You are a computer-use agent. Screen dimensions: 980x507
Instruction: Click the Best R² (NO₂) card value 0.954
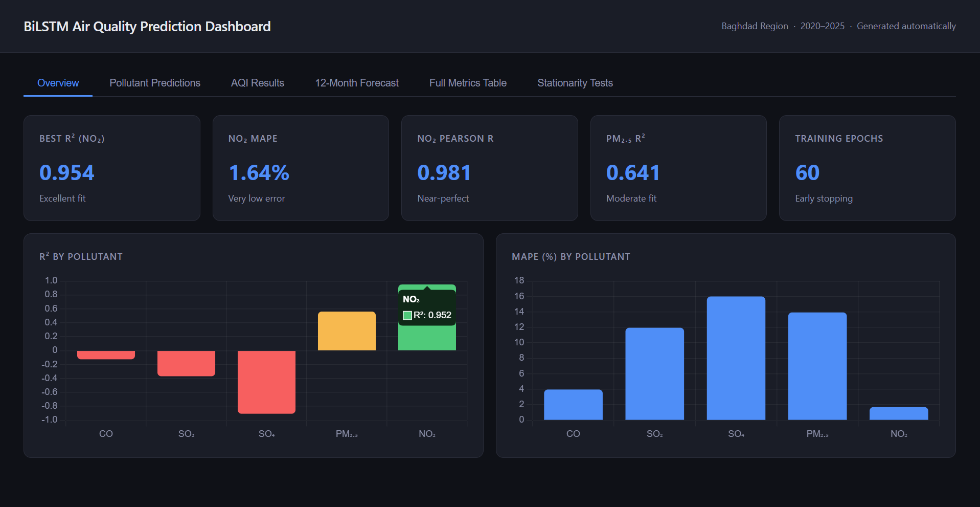point(67,173)
